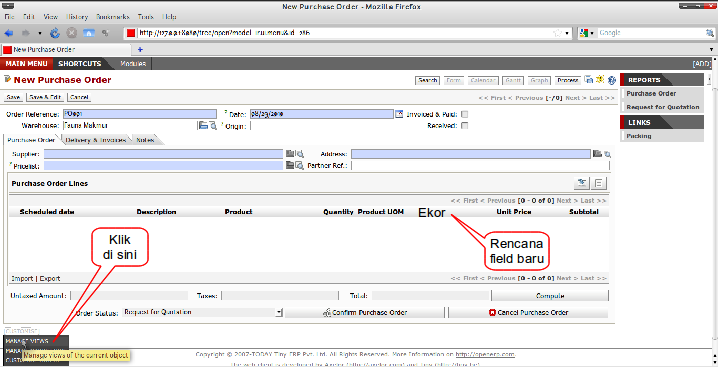Click the Process view button
The height and width of the screenshot is (368, 719).
(x=568, y=80)
